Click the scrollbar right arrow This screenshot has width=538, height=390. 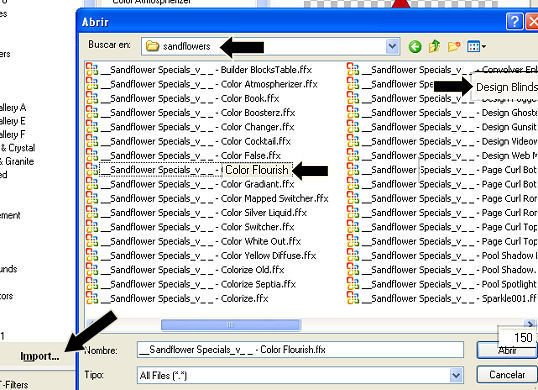click(530, 323)
